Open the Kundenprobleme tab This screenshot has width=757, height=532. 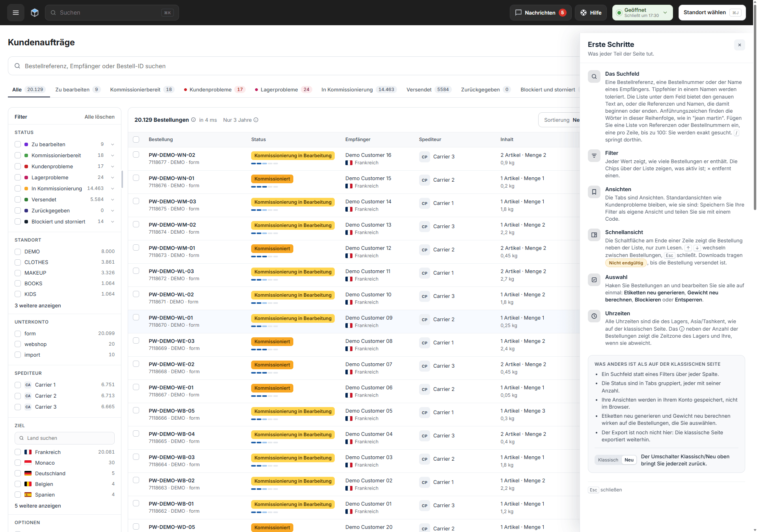[x=215, y=89]
